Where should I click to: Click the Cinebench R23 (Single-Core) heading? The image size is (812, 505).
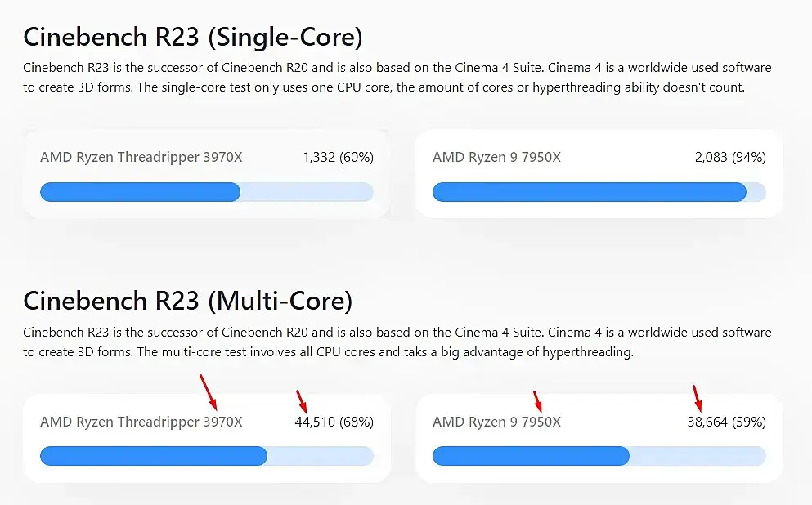click(192, 37)
